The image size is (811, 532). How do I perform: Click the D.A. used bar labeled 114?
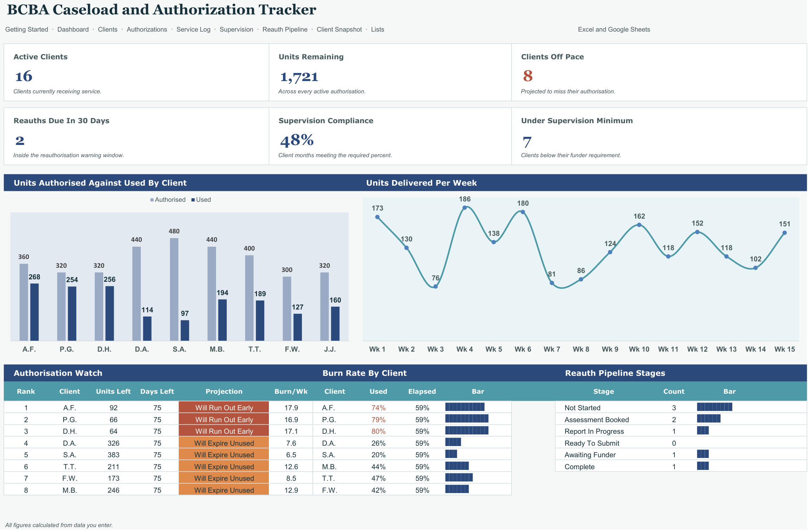(x=147, y=328)
